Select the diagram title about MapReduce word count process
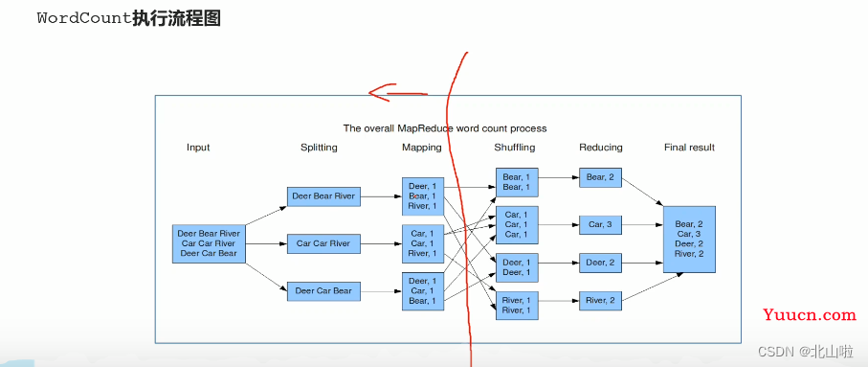 coord(444,128)
